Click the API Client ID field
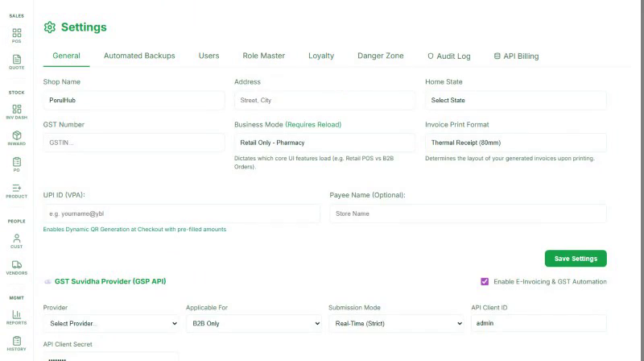644x361 pixels. (539, 324)
